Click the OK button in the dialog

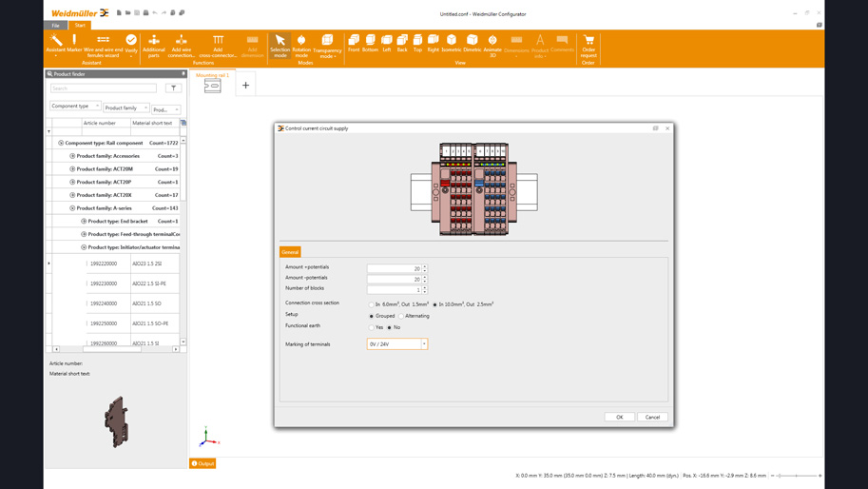(x=619, y=417)
